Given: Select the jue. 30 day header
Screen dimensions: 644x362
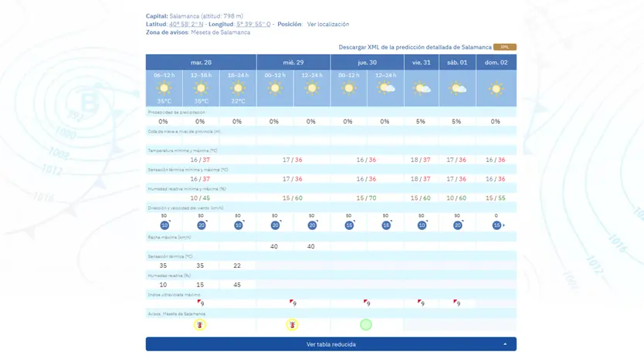Looking at the screenshot, I should [x=368, y=63].
